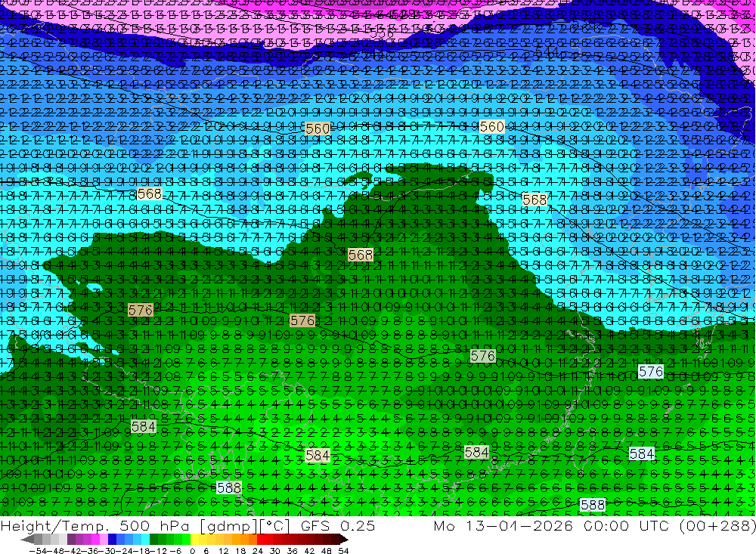
Task: Click the '-54' value on the color legend
Action: coord(38,551)
